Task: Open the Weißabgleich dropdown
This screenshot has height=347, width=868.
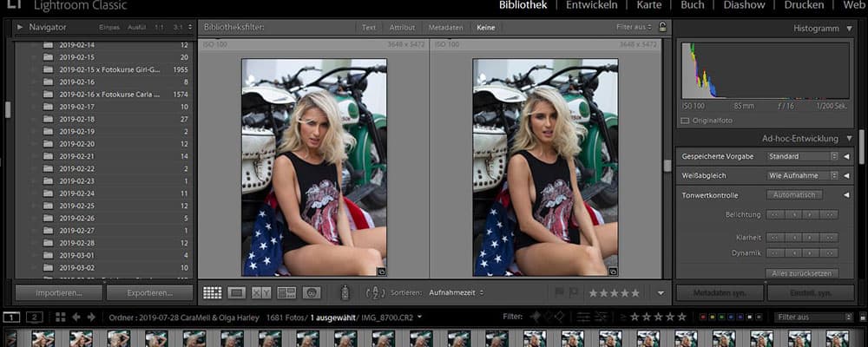Action: click(x=803, y=175)
